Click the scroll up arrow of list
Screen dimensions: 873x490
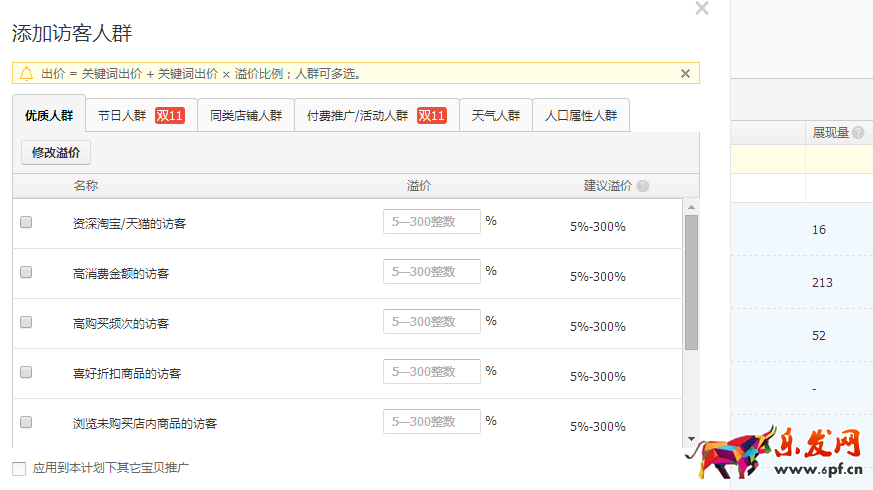[691, 206]
